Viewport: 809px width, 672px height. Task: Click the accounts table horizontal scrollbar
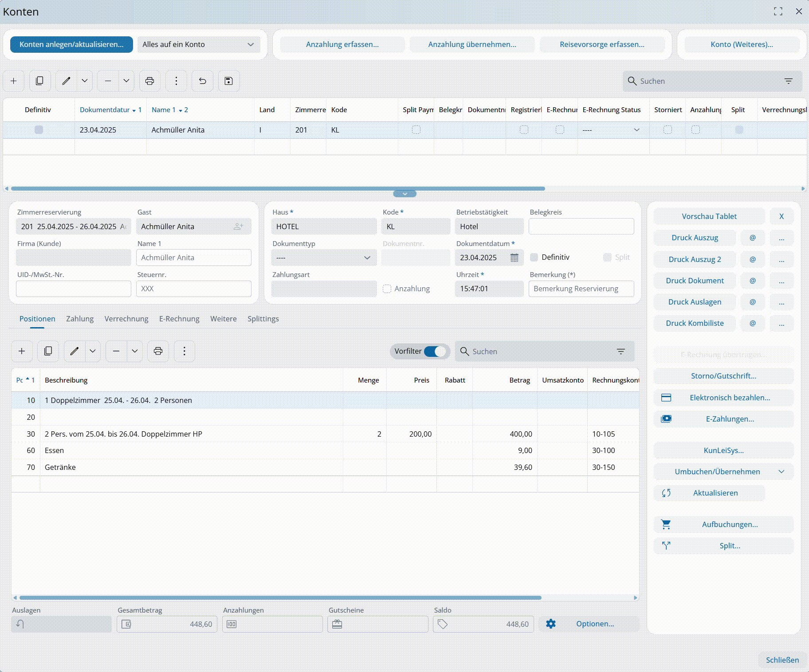coord(278,188)
